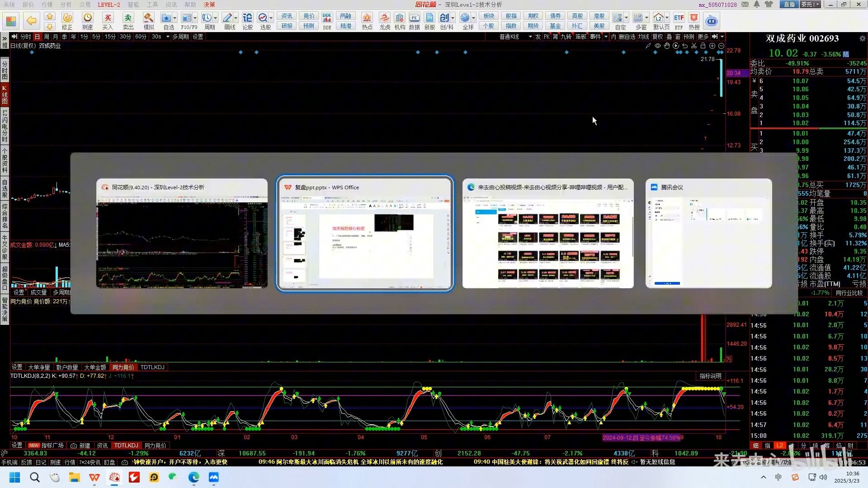Toggle the 复权 price adjustment option
This screenshot has width=868, height=488.
[x=657, y=37]
